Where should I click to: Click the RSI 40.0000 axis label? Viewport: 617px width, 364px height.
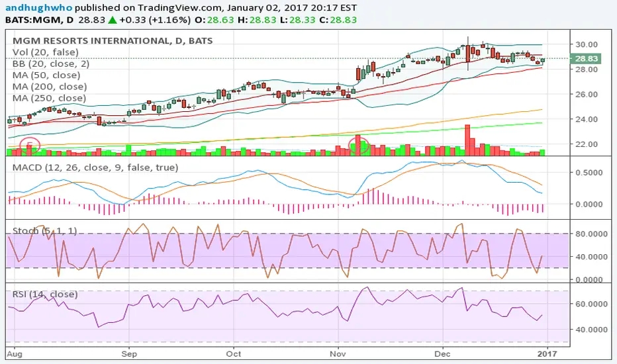point(591,330)
